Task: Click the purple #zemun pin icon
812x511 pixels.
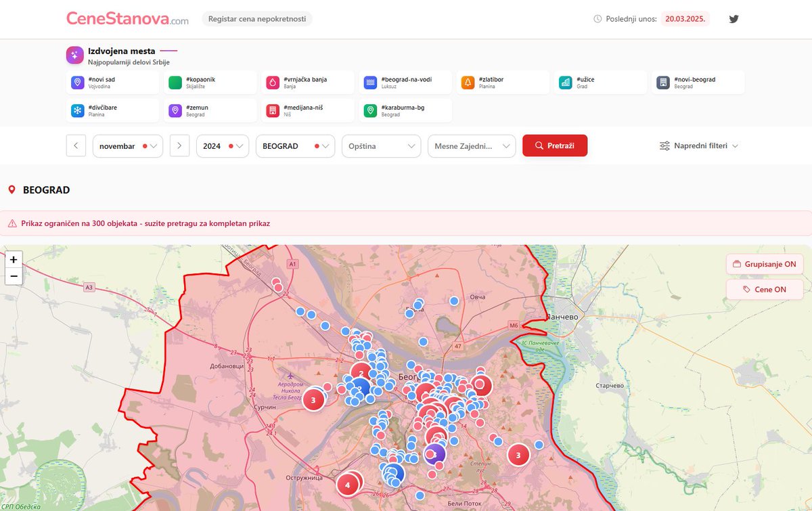Action: (175, 110)
